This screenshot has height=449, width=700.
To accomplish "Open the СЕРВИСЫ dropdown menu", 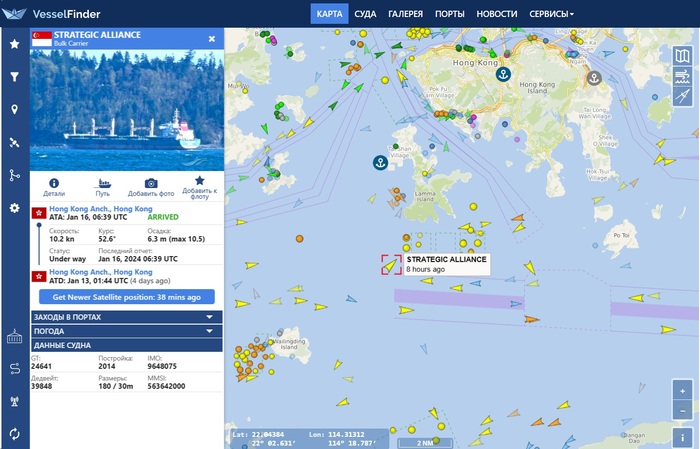I will click(x=551, y=14).
